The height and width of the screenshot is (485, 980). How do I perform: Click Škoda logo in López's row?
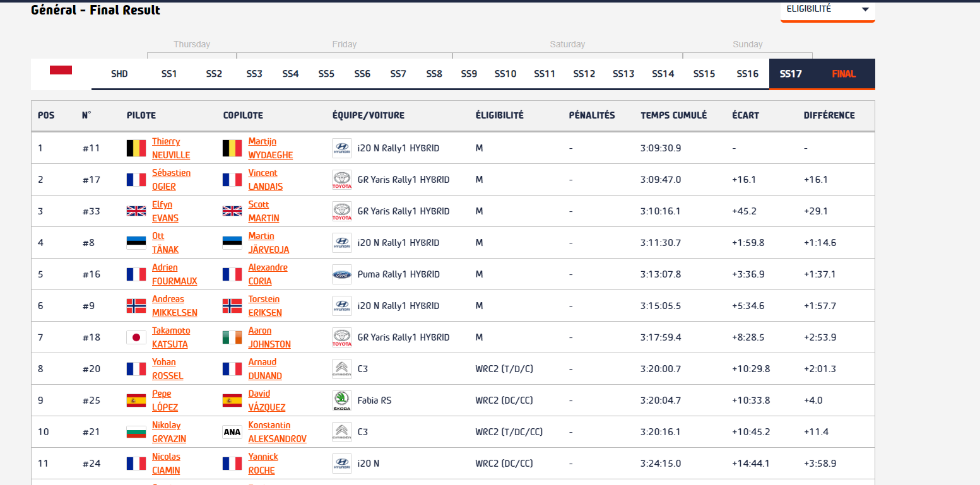pos(342,400)
